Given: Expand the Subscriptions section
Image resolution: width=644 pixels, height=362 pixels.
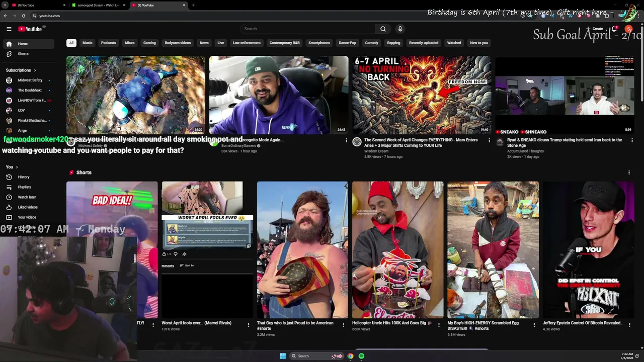Looking at the screenshot, I should coord(21,70).
